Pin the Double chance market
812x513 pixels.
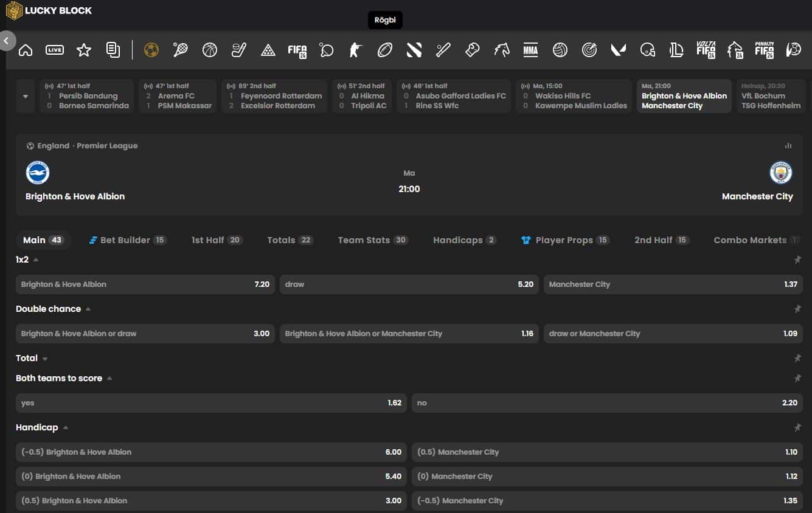(x=797, y=309)
